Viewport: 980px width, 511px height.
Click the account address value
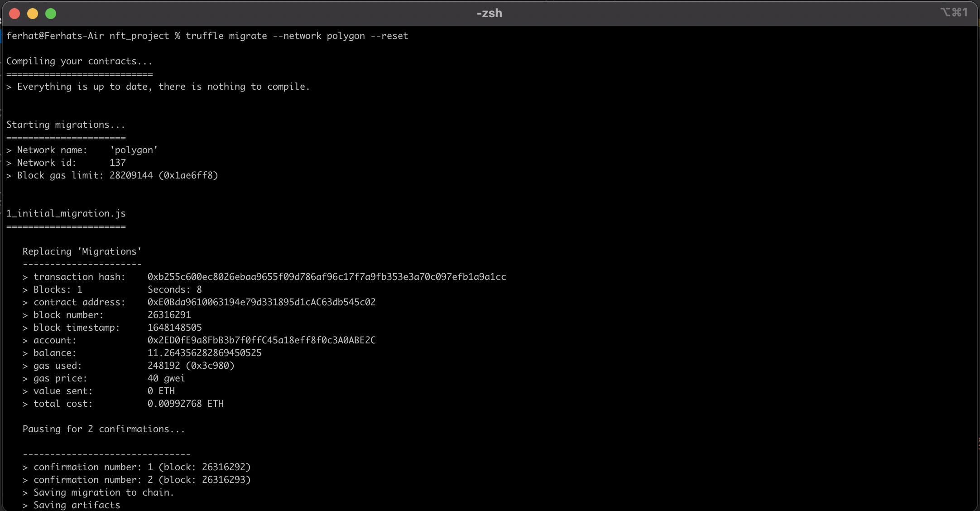(261, 340)
